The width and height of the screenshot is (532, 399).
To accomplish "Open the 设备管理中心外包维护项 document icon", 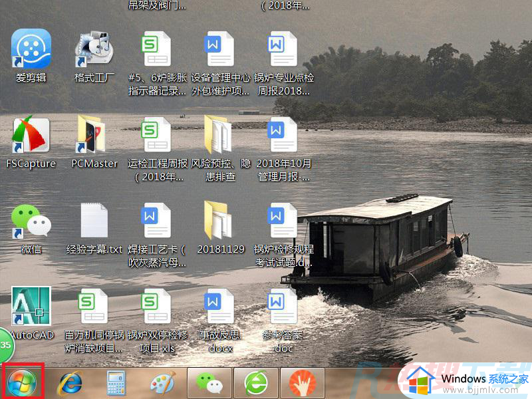I will click(220, 49).
